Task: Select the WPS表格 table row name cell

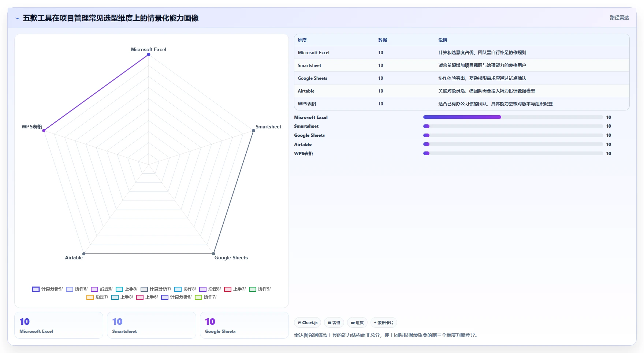Action: (x=307, y=104)
